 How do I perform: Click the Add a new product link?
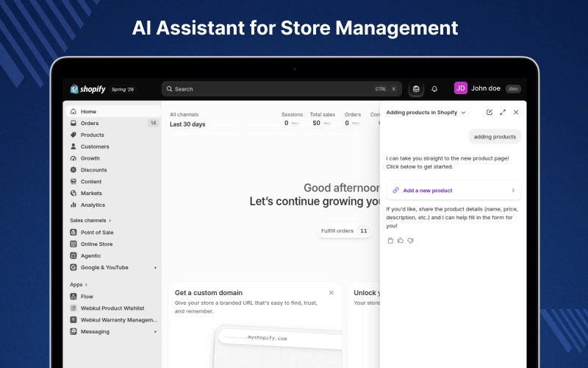tap(453, 191)
